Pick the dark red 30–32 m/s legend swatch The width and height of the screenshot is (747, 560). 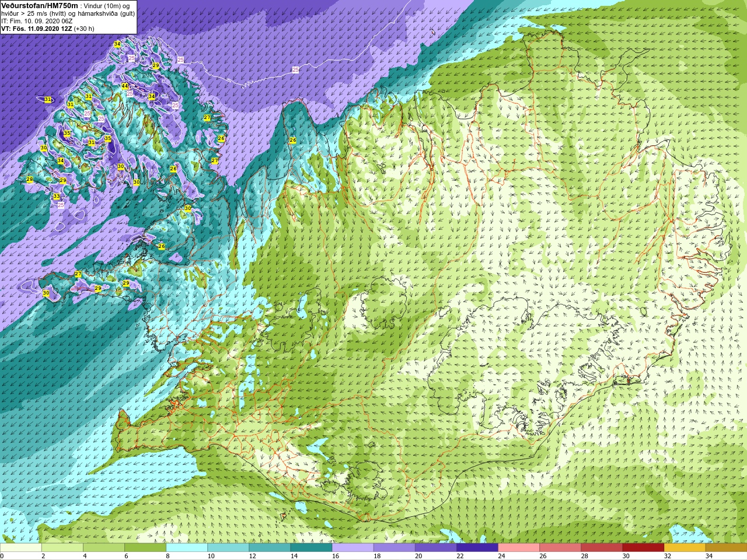click(x=643, y=548)
